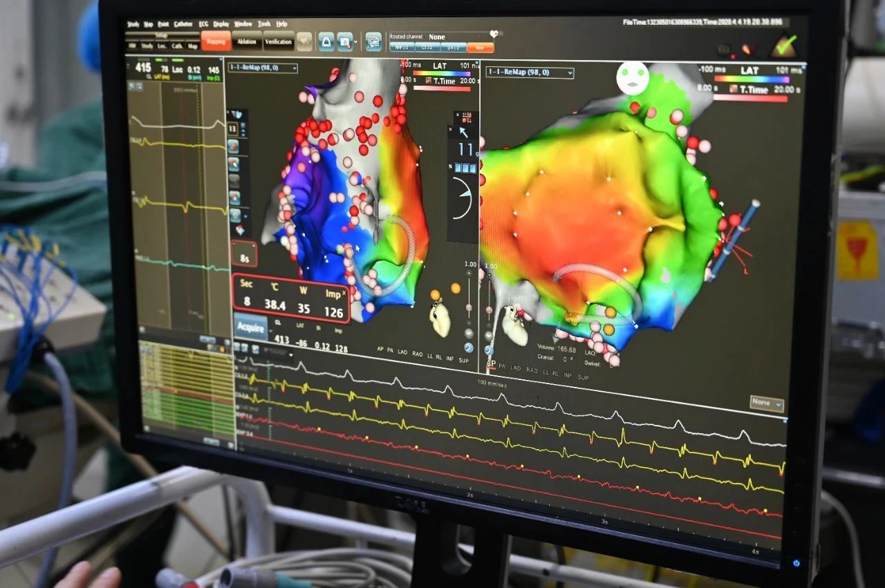Open the Catheter menu
Screen dimensions: 885x588
point(183,24)
